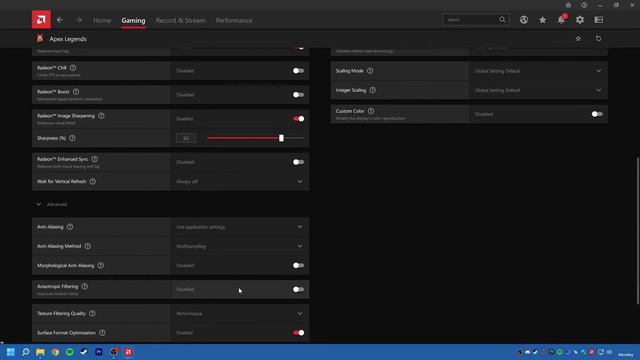Select the Gaming tab
This screenshot has width=640, height=360.
click(133, 20)
